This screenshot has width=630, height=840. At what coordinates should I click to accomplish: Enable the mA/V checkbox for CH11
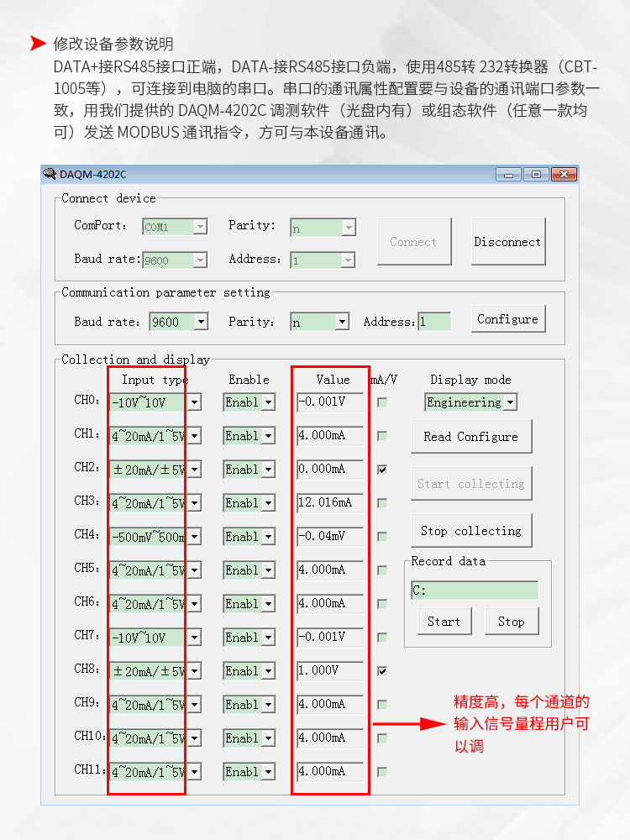point(382,772)
